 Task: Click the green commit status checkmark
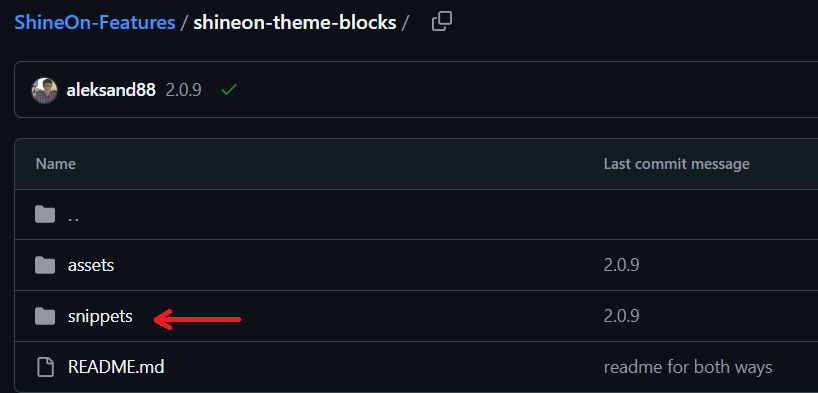(228, 90)
